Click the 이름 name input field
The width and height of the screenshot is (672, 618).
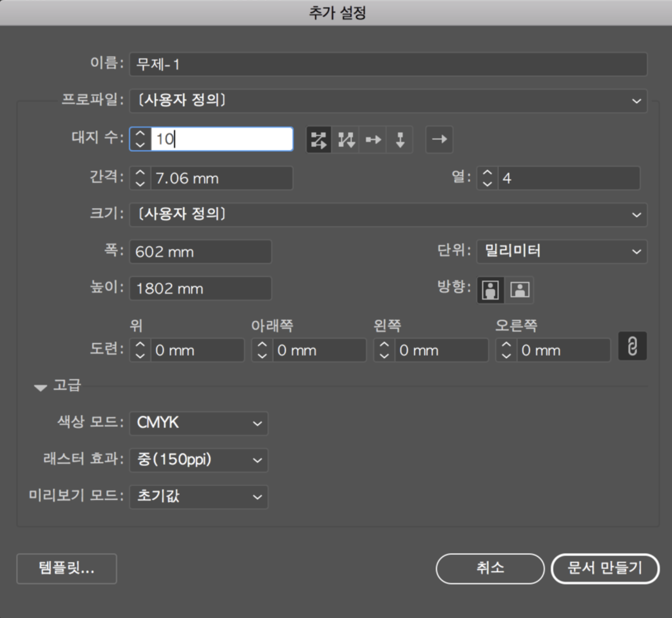pyautogui.click(x=388, y=64)
